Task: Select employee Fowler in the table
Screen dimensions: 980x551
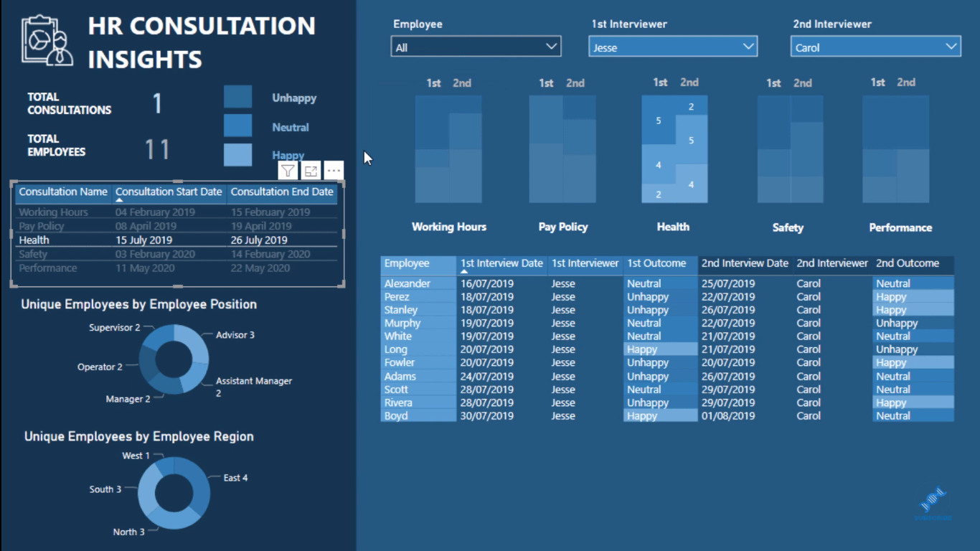Action: pyautogui.click(x=418, y=363)
